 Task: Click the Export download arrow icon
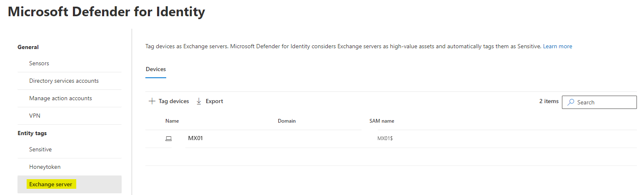tap(199, 101)
